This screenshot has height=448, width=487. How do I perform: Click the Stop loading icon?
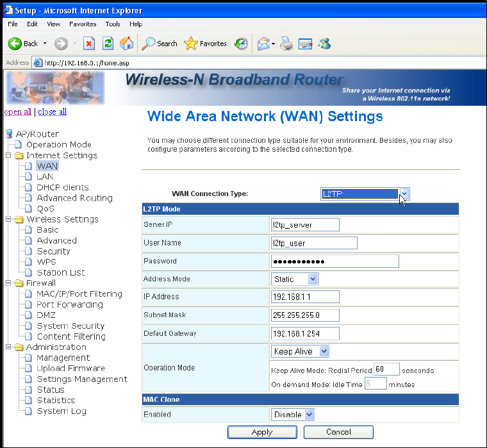[x=89, y=44]
